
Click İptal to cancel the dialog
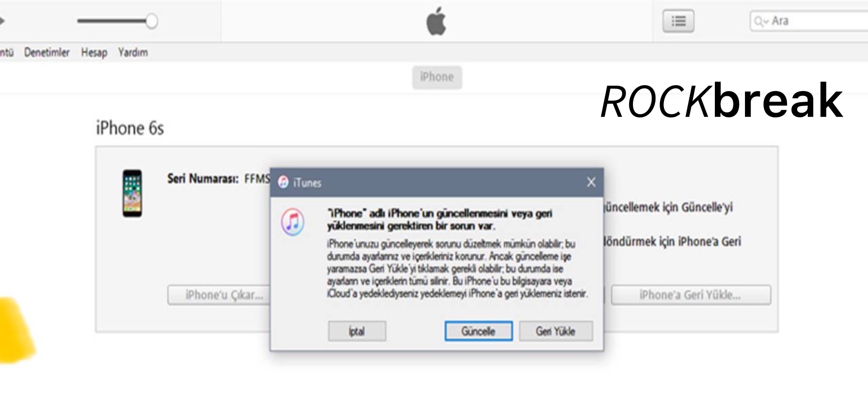pos(357,331)
